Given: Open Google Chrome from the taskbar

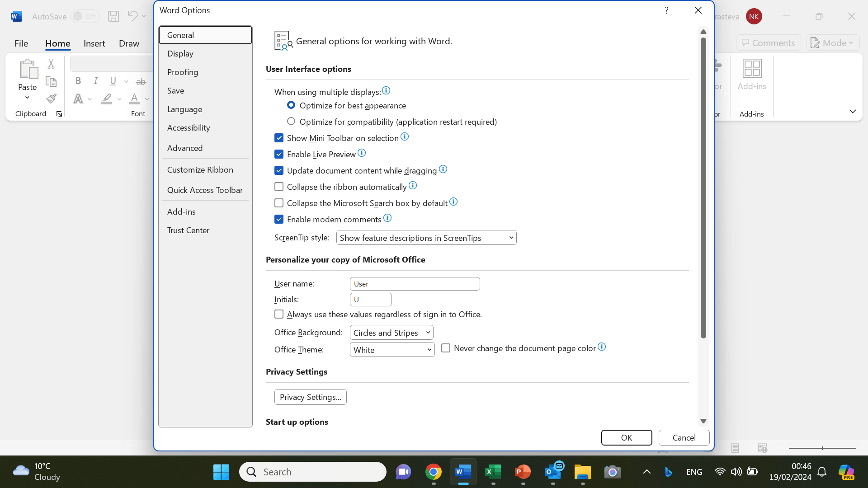Looking at the screenshot, I should [433, 472].
